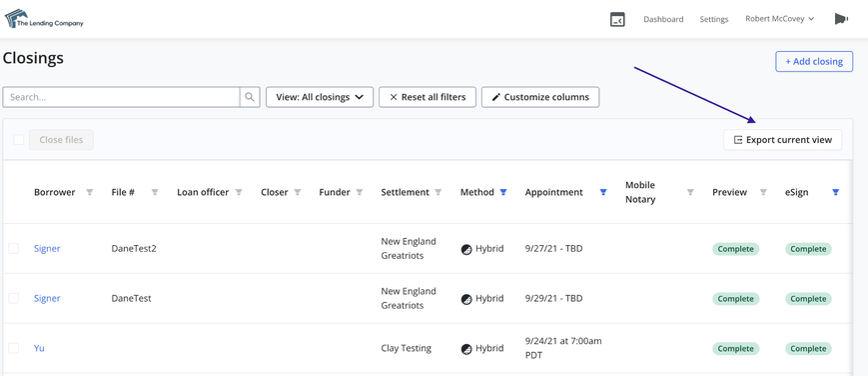Expand Robert McCovey user menu

[779, 19]
